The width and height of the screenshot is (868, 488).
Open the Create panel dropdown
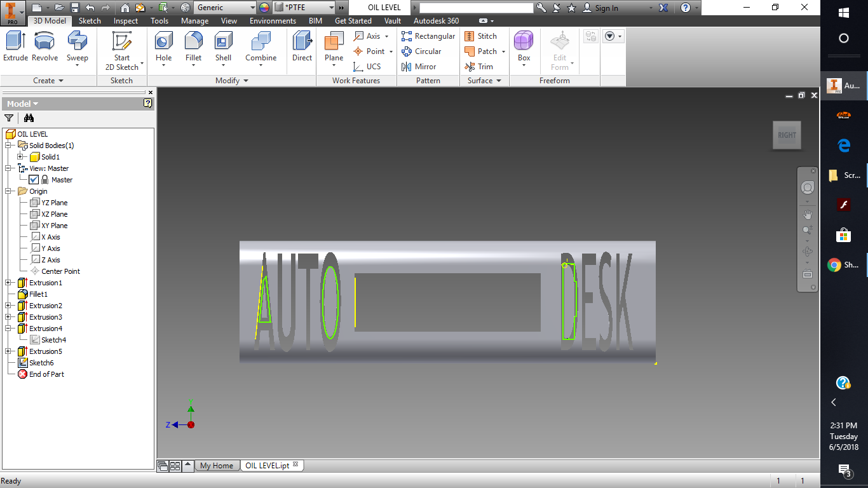tap(48, 81)
